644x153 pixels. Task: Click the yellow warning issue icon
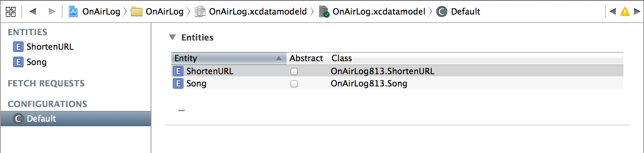point(625,11)
